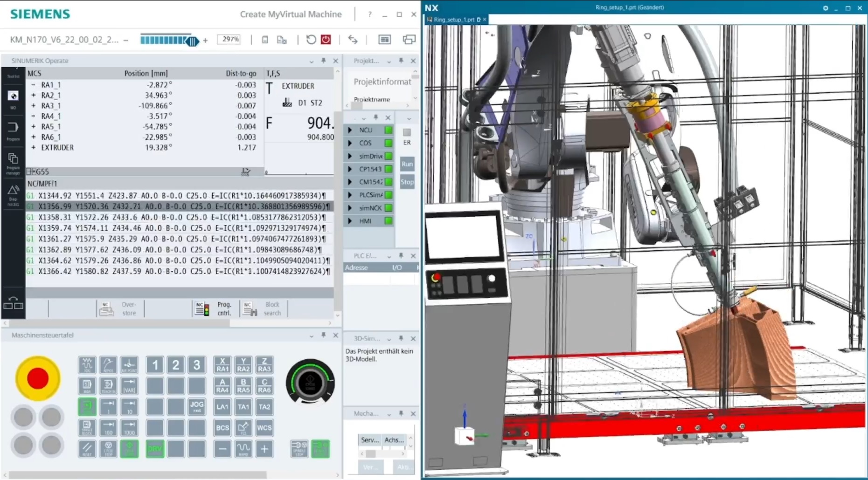The width and height of the screenshot is (868, 480).
Task: Open Prog. cntrl. softkey
Action: pos(215,309)
